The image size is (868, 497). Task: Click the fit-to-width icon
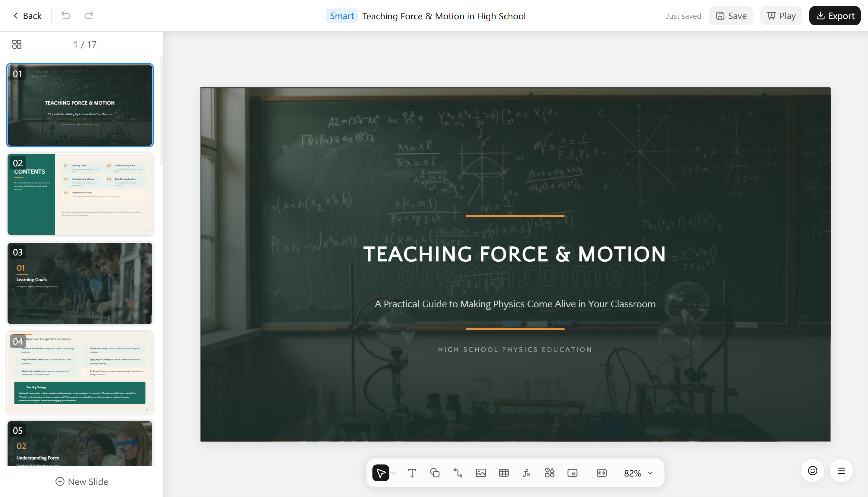pyautogui.click(x=602, y=473)
